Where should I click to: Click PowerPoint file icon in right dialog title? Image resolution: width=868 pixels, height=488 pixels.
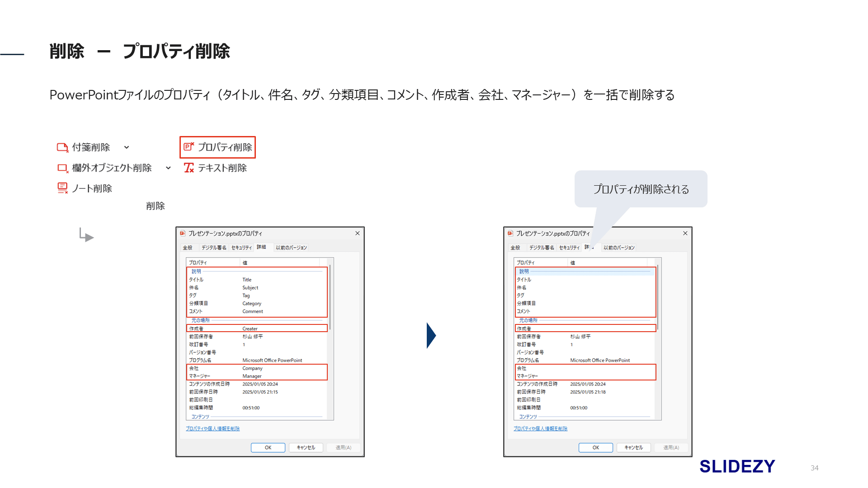510,233
